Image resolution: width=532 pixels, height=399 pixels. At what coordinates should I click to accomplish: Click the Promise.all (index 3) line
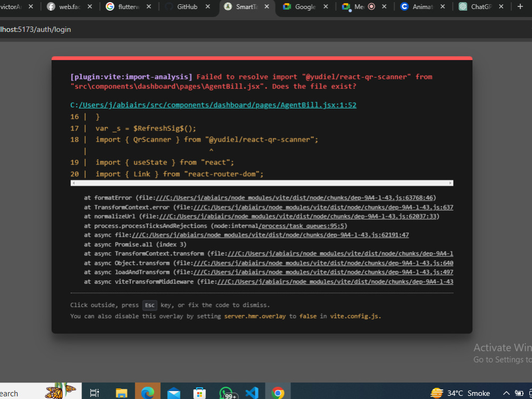pos(135,244)
